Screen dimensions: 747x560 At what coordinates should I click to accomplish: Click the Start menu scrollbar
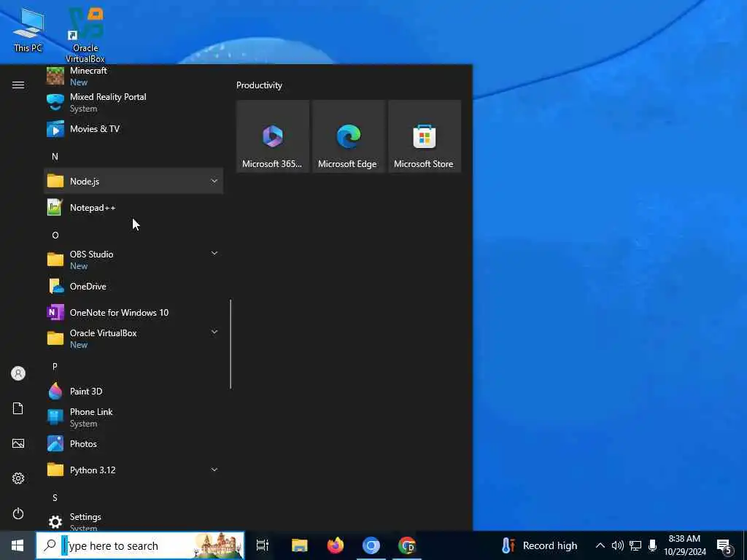click(x=231, y=344)
